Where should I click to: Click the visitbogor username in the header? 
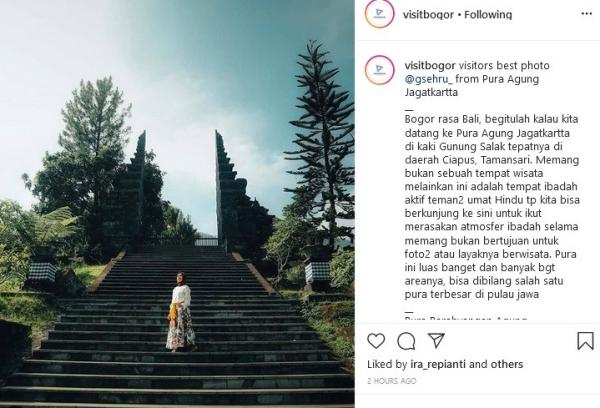pos(428,15)
